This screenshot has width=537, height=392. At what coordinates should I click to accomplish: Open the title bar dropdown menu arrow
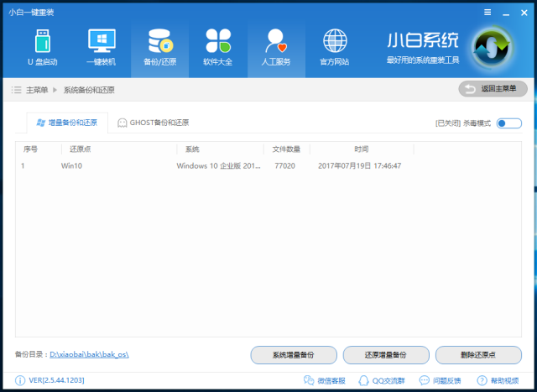click(x=487, y=12)
